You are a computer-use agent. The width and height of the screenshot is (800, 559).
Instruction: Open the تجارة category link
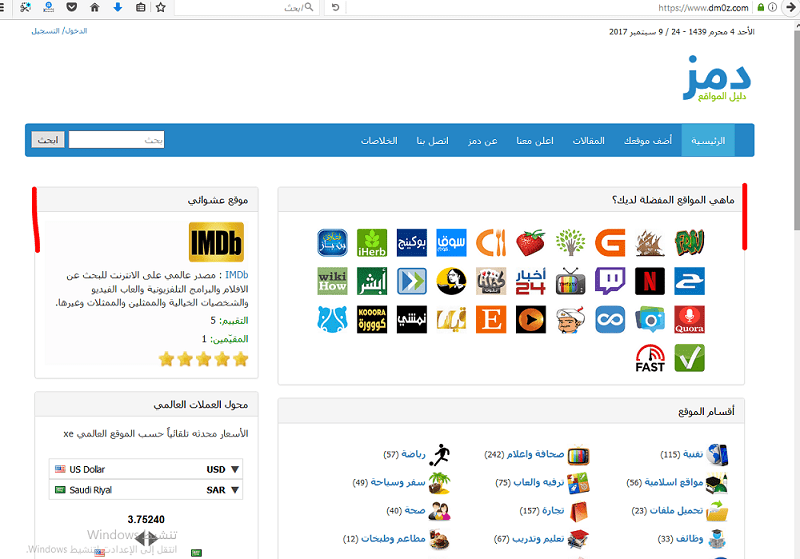tap(553, 511)
